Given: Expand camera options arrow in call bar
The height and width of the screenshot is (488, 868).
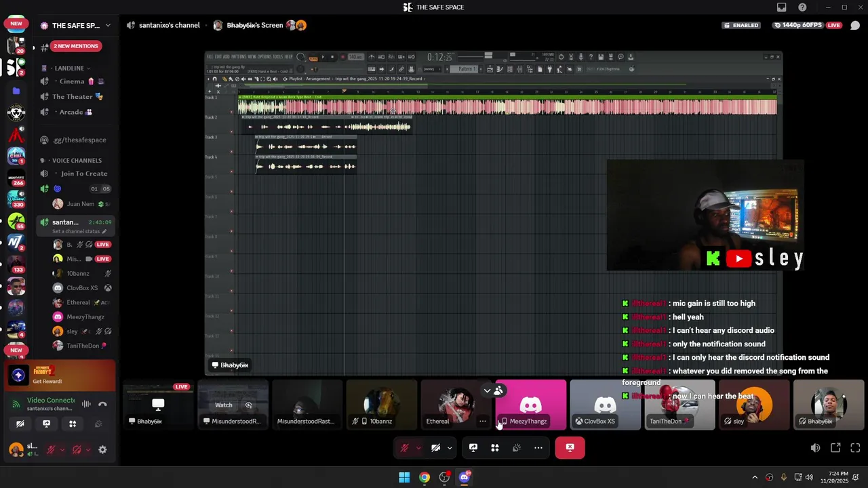Looking at the screenshot, I should 449,448.
